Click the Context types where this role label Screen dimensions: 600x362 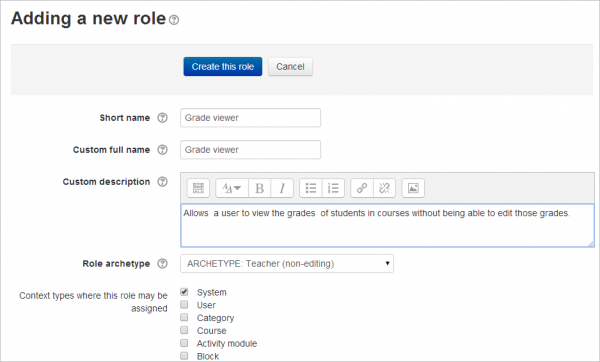click(93, 302)
